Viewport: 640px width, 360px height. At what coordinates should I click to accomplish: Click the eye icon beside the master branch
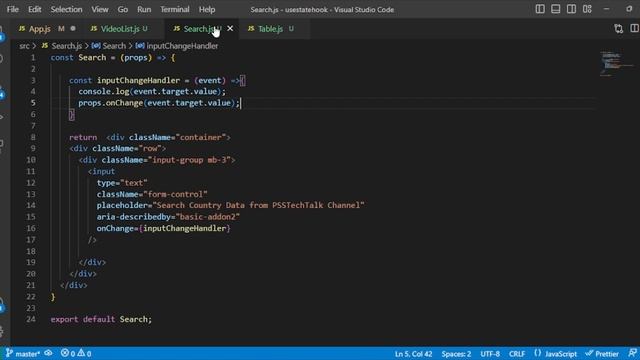click(48, 353)
